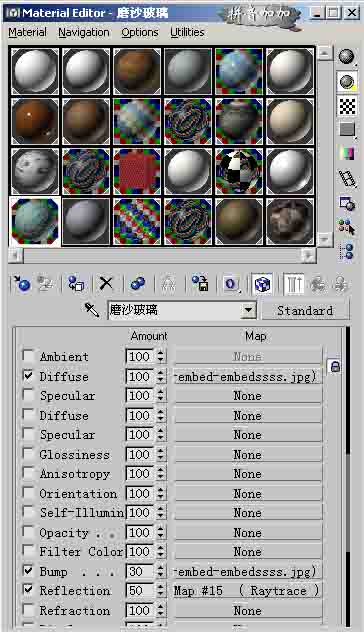This screenshot has height=632, width=364.
Task: Disable the Reflection map checkbox
Action: 28,590
